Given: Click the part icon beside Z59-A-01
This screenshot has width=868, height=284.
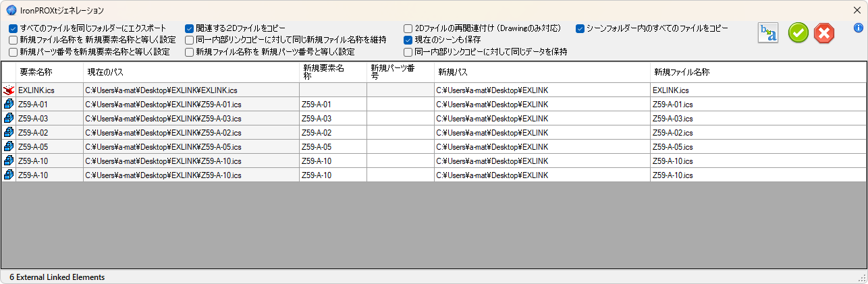Looking at the screenshot, I should (x=9, y=104).
